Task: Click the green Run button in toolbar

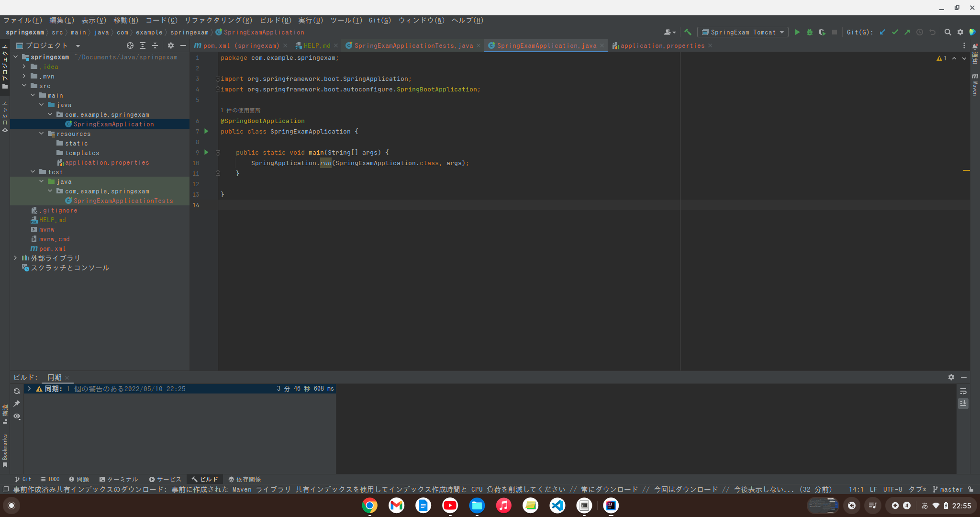Action: point(797,32)
